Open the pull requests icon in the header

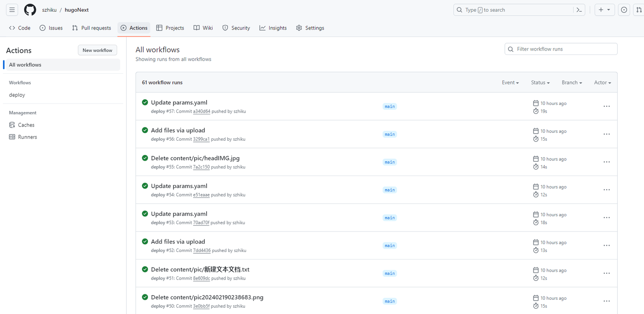pos(639,9)
